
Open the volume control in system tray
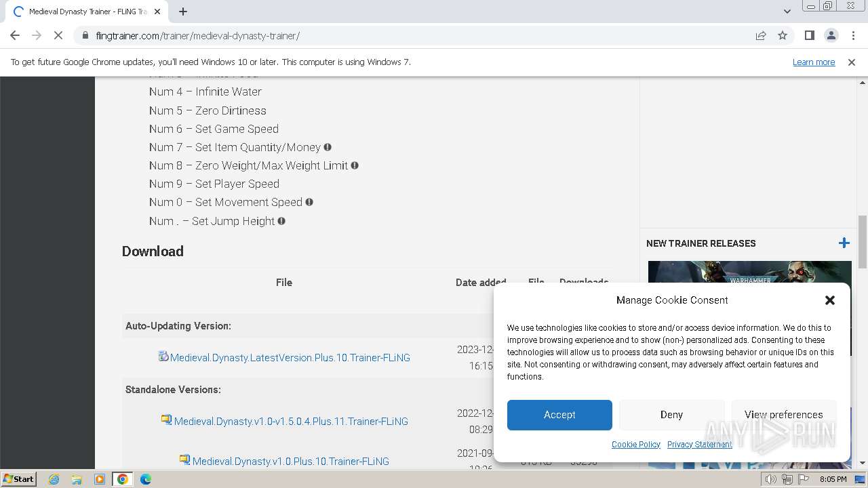(771, 479)
